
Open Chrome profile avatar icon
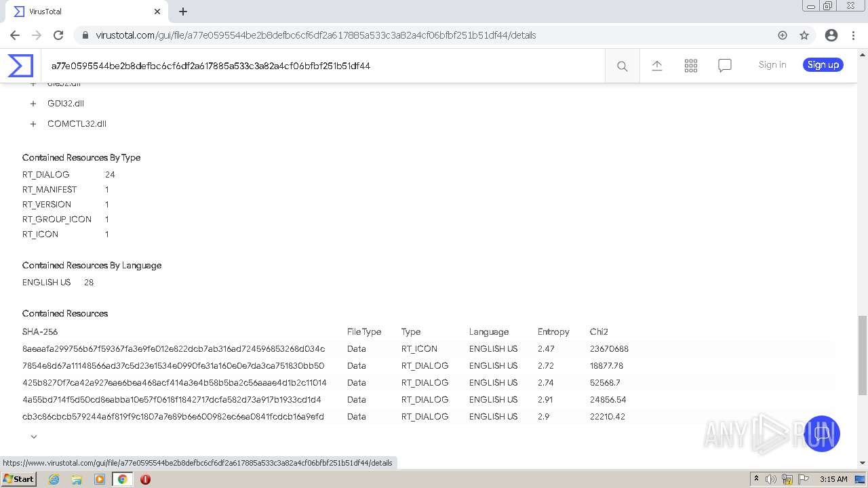point(831,35)
